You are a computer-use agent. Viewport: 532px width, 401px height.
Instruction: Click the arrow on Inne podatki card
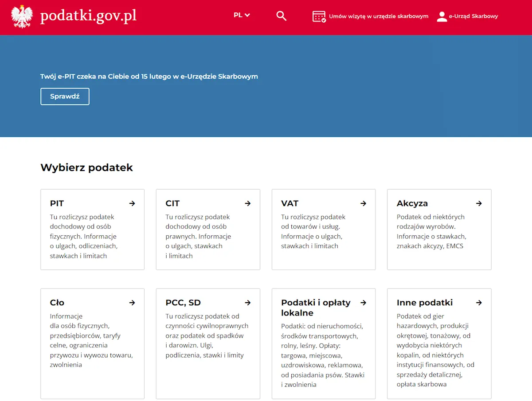[479, 303]
